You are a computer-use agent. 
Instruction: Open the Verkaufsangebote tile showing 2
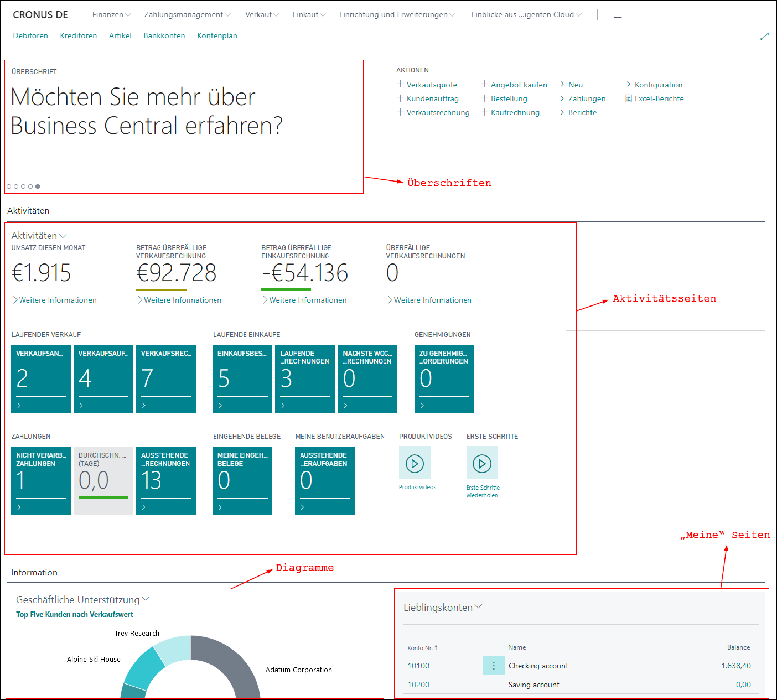click(41, 379)
